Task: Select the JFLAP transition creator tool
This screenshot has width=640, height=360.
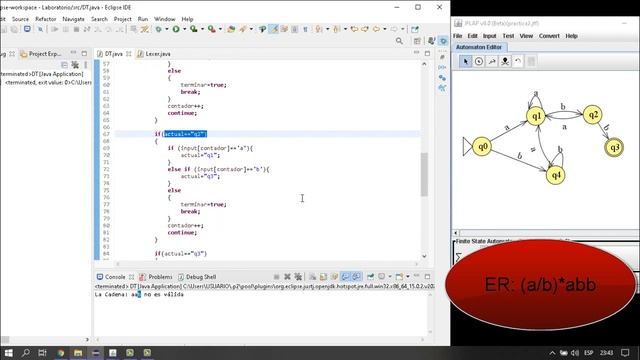Action: click(x=492, y=62)
